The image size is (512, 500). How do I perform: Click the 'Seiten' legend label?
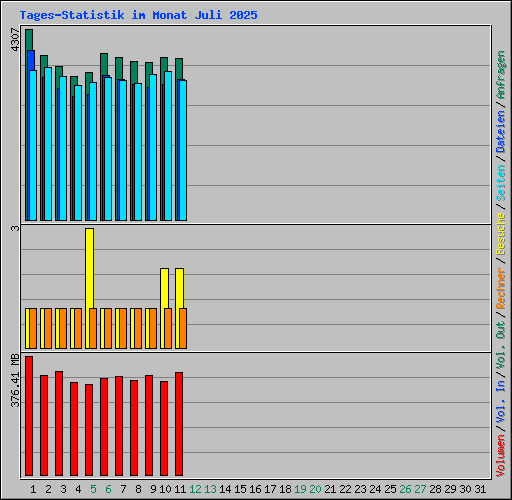click(x=501, y=183)
